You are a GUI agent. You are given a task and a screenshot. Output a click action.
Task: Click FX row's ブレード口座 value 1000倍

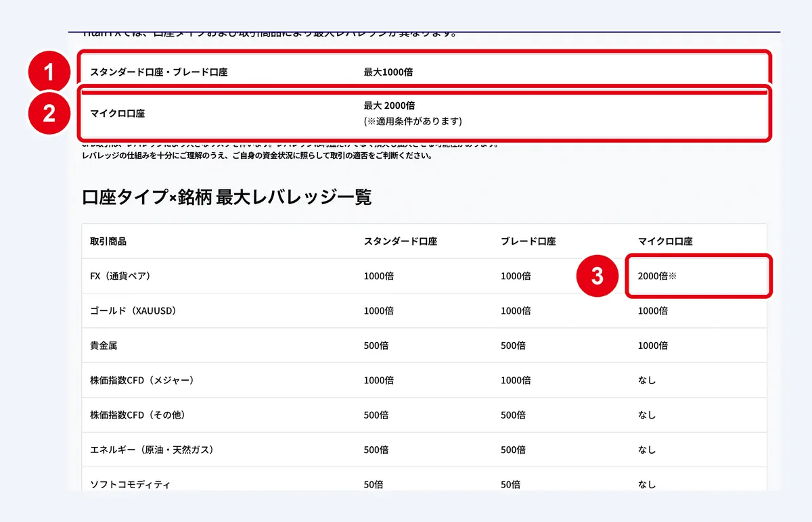[516, 276]
